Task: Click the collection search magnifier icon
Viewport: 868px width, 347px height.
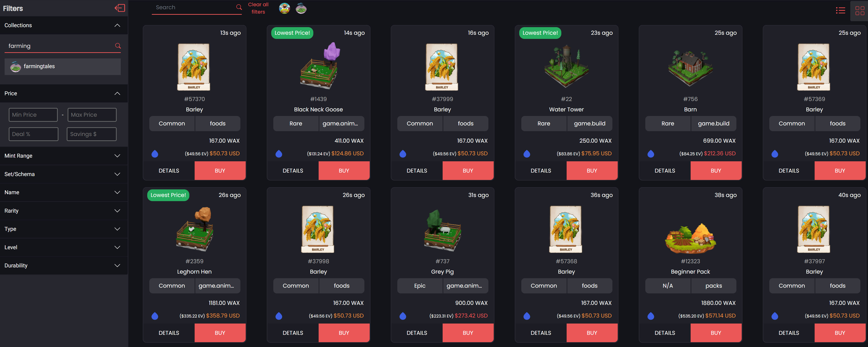Action: 118,46
